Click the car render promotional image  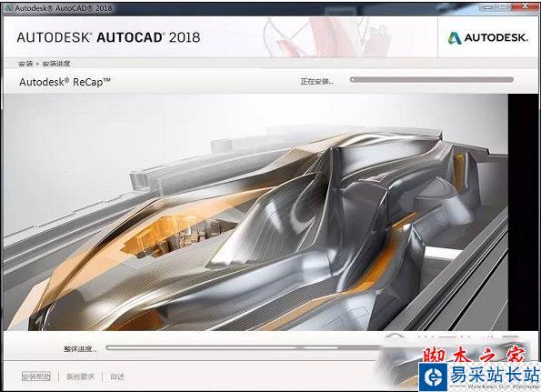[256, 212]
